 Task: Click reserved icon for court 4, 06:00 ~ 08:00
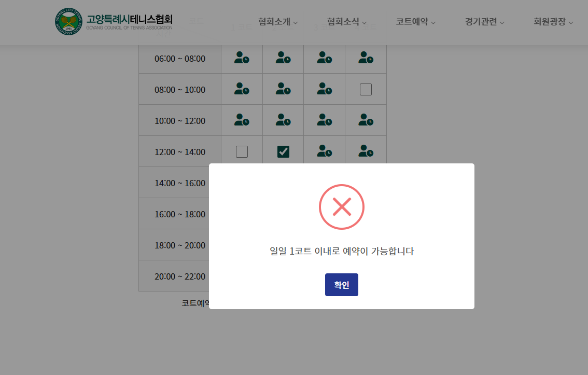pos(366,58)
